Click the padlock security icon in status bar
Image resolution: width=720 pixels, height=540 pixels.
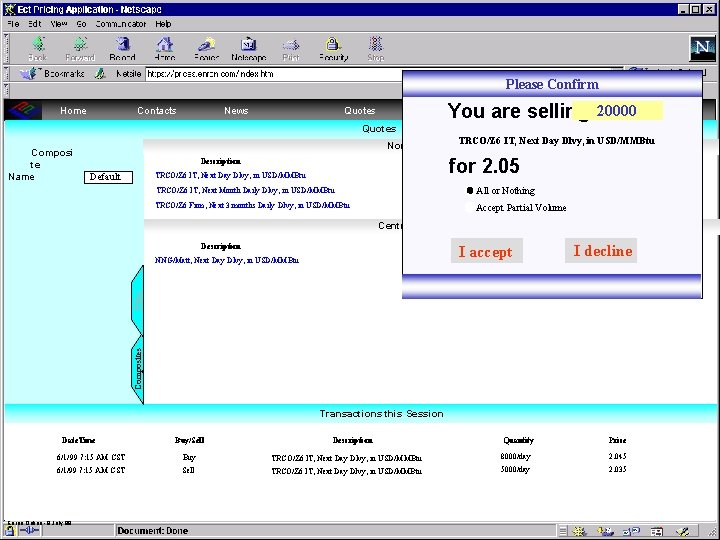pos(10,531)
